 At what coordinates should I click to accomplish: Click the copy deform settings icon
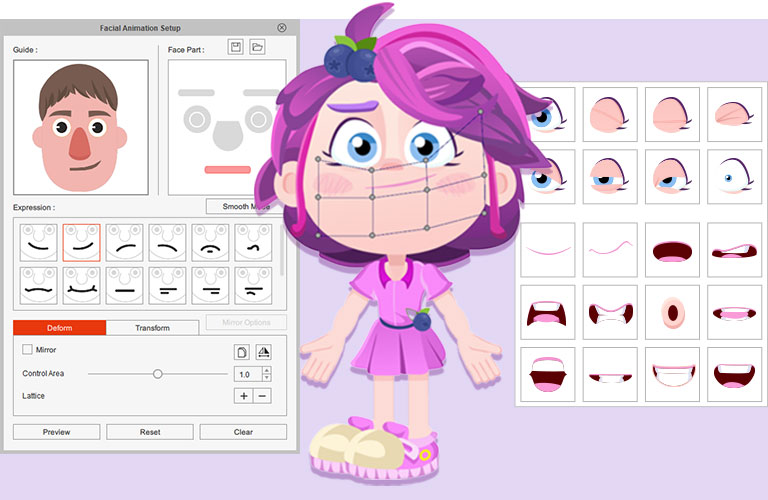[242, 351]
